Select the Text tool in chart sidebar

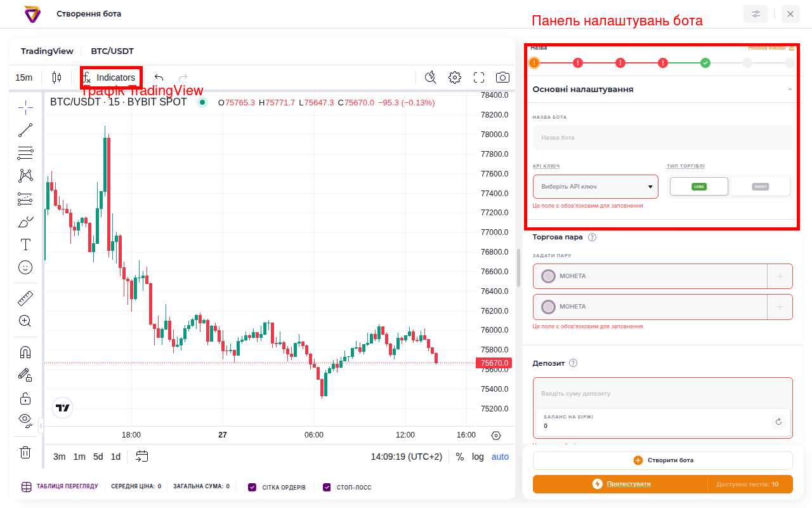(x=25, y=244)
